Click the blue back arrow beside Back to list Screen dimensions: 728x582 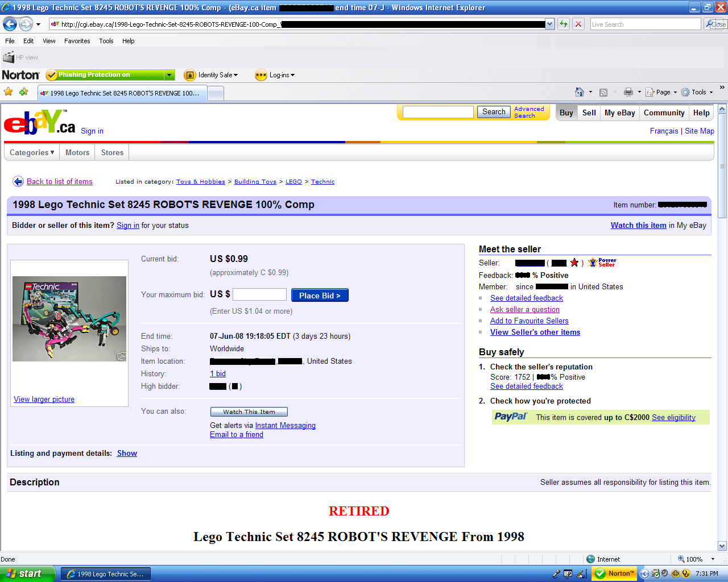(18, 181)
